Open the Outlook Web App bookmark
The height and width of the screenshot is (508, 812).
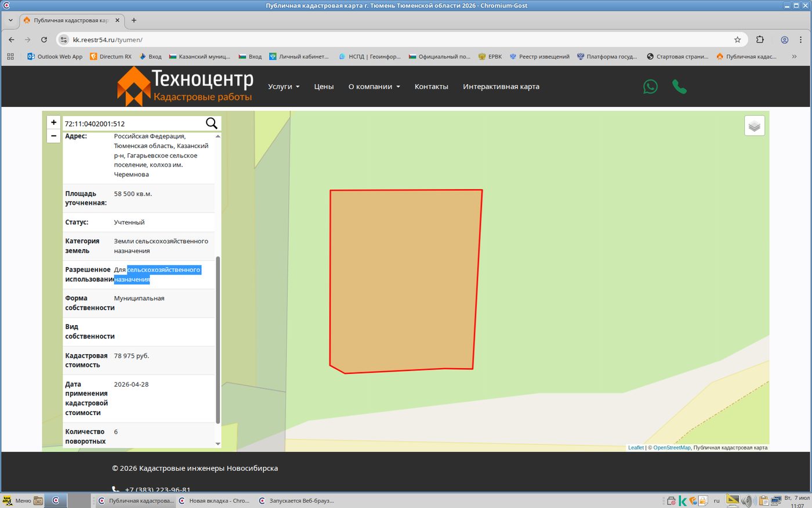(55, 56)
